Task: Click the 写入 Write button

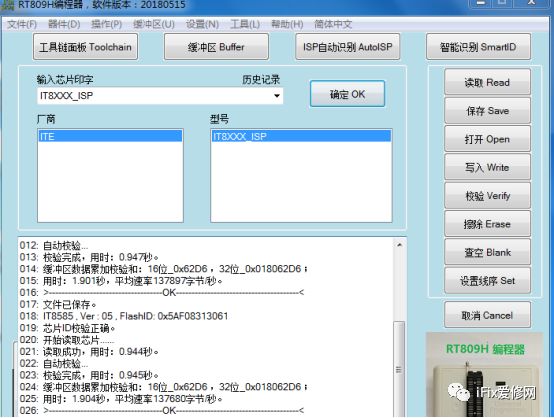Action: point(487,167)
